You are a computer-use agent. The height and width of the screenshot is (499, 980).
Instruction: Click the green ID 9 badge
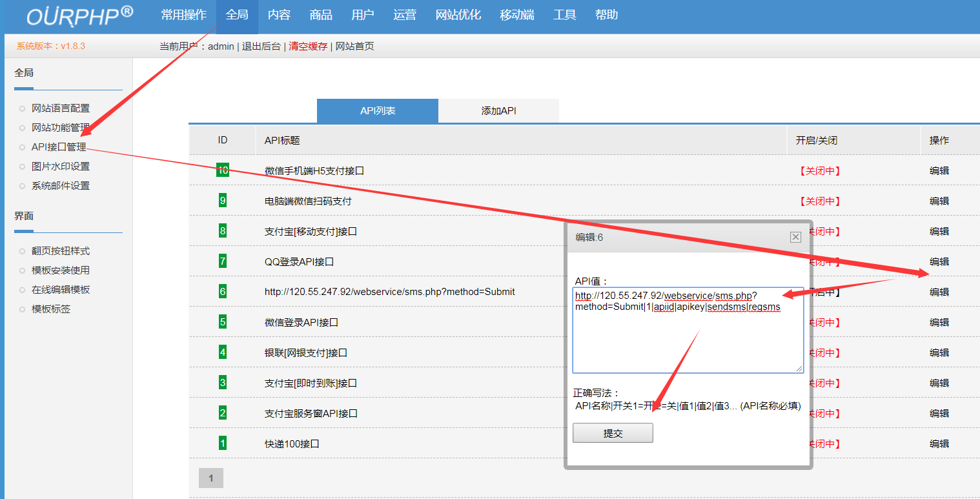(223, 201)
